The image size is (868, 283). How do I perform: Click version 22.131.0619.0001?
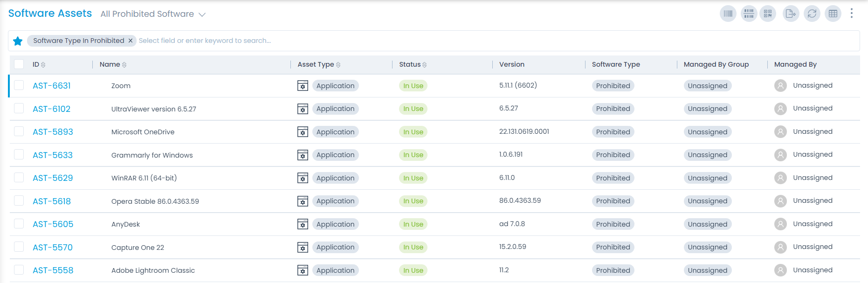click(x=524, y=131)
